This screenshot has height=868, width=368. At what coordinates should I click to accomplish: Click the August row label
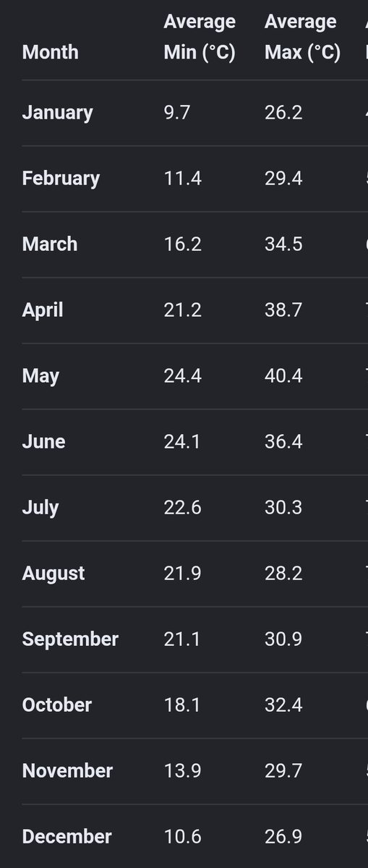pyautogui.click(x=54, y=574)
